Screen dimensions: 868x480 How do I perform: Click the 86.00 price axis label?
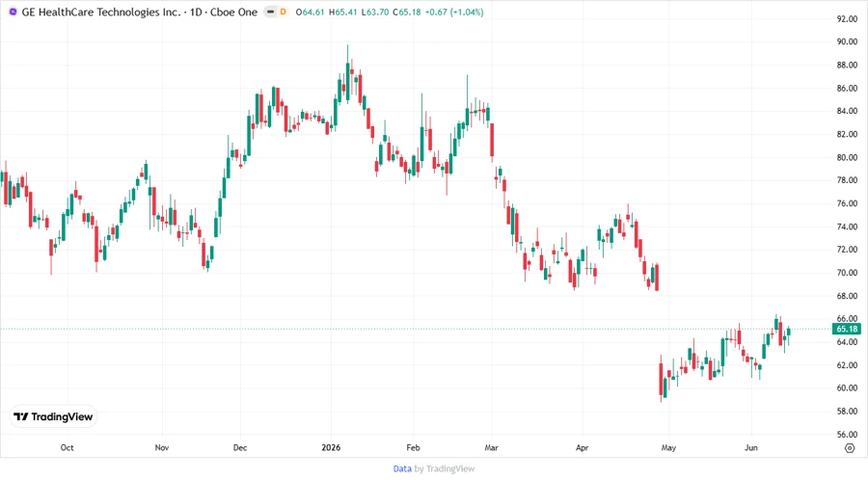pyautogui.click(x=847, y=89)
